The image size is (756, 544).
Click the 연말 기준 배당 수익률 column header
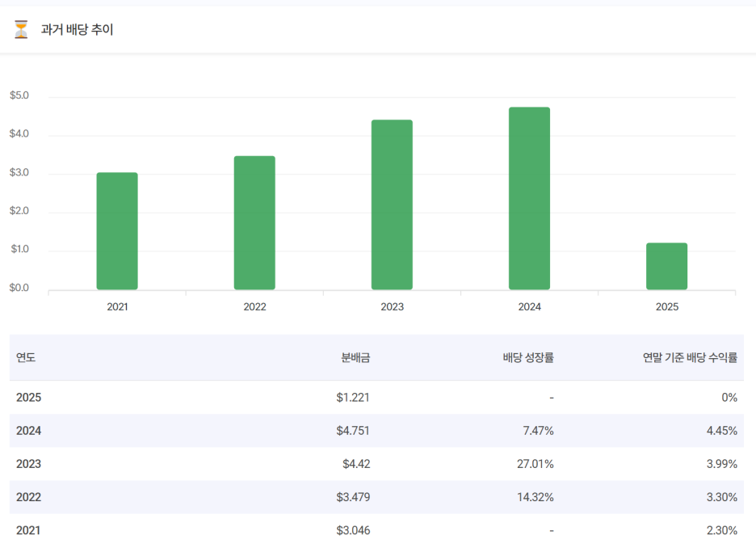tap(690, 357)
